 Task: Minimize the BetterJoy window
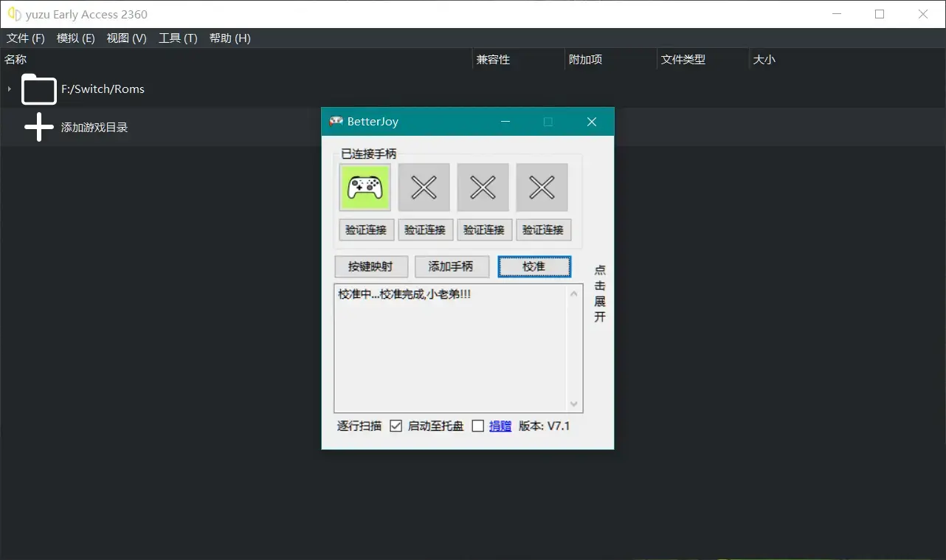pos(505,122)
